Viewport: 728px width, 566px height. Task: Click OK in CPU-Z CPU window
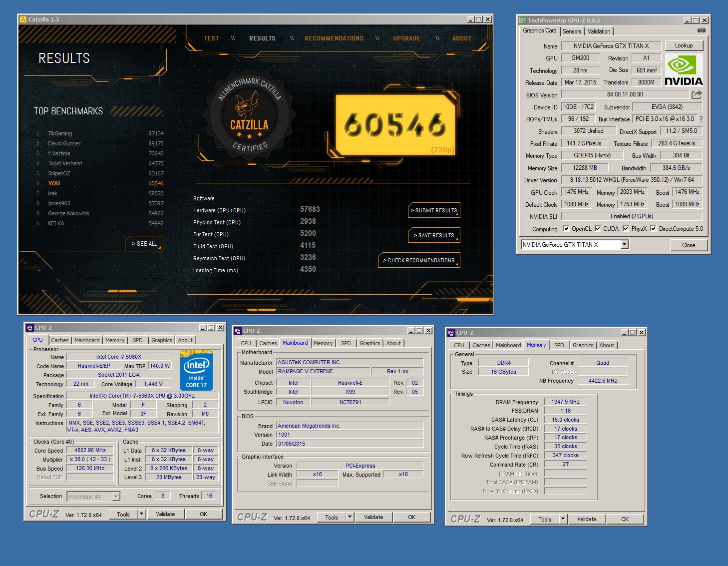203,514
